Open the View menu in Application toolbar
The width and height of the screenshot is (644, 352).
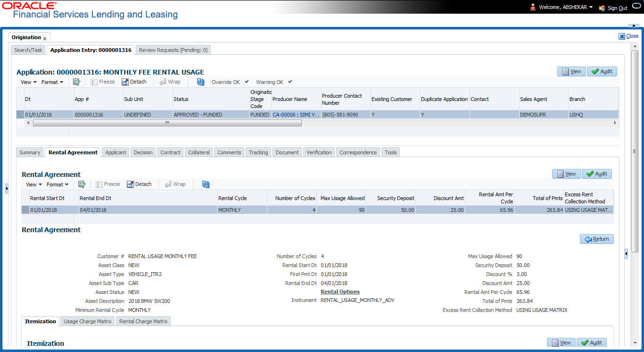click(x=28, y=82)
